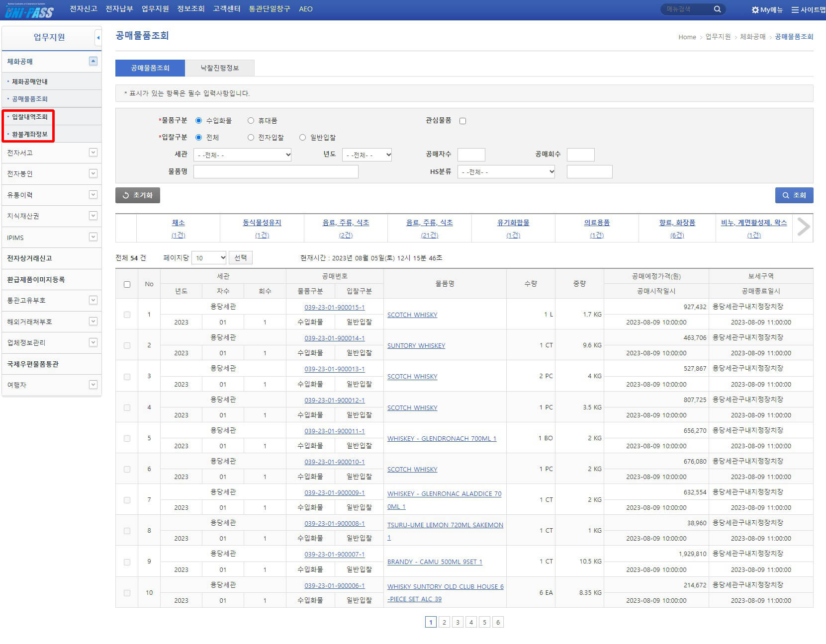
Task: Click the 초기화 reset button
Action: pyautogui.click(x=138, y=195)
